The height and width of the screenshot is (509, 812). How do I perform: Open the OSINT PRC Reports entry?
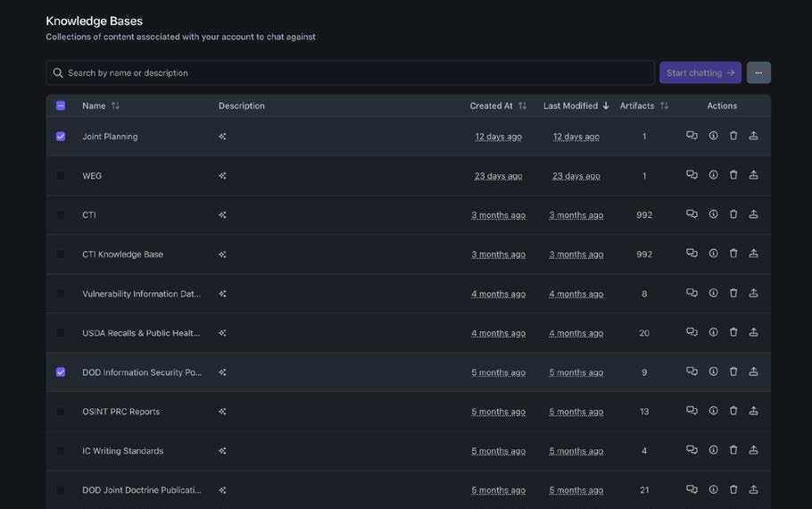(x=120, y=412)
